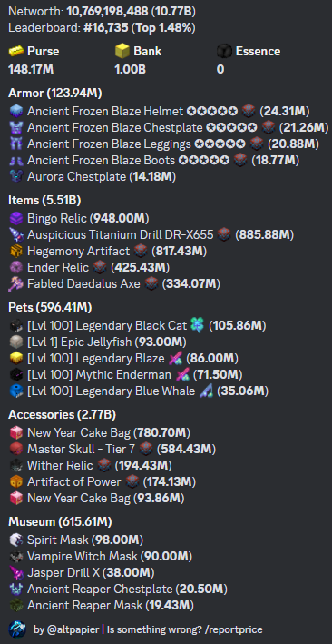Image resolution: width=332 pixels, height=644 pixels.
Task: Click the Legendary Black Cat pet icon
Action: click(x=15, y=326)
